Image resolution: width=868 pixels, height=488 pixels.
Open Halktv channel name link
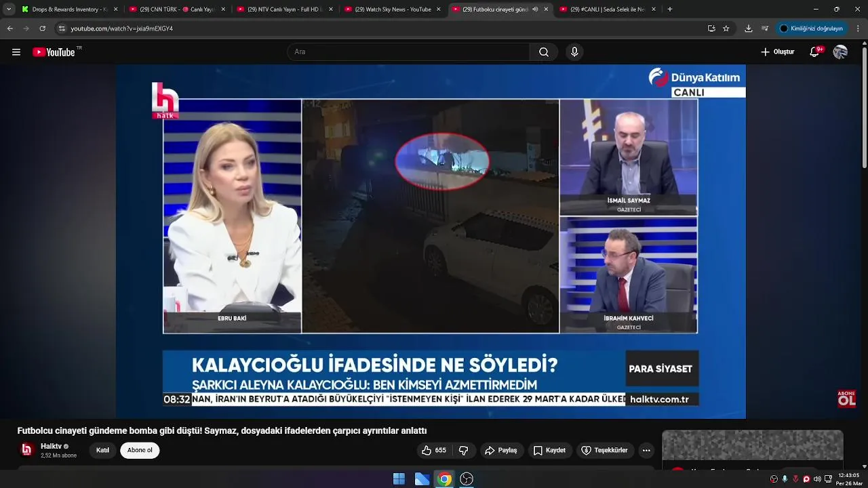click(x=51, y=446)
